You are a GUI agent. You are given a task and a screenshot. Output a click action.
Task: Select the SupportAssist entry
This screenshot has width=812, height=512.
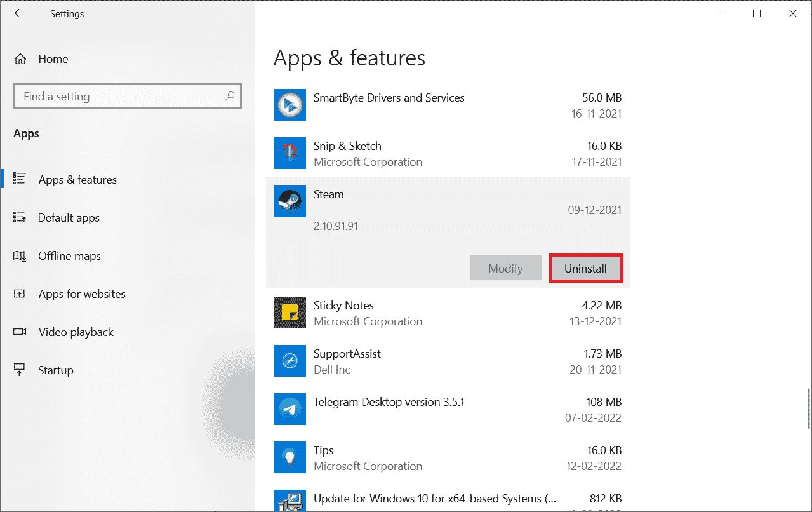[x=448, y=361]
